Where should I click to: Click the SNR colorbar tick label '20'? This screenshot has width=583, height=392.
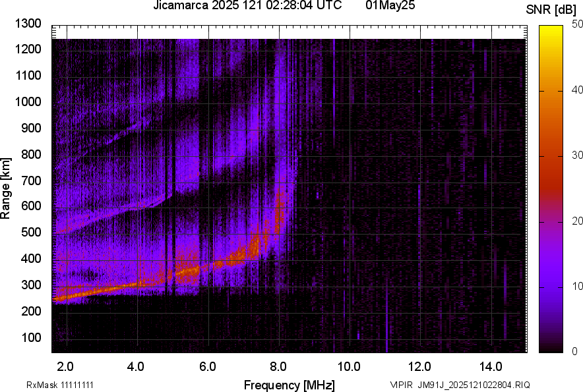pos(577,221)
